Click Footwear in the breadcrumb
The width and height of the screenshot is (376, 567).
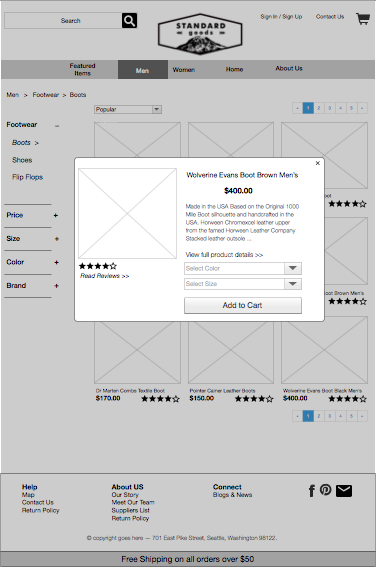pos(46,95)
